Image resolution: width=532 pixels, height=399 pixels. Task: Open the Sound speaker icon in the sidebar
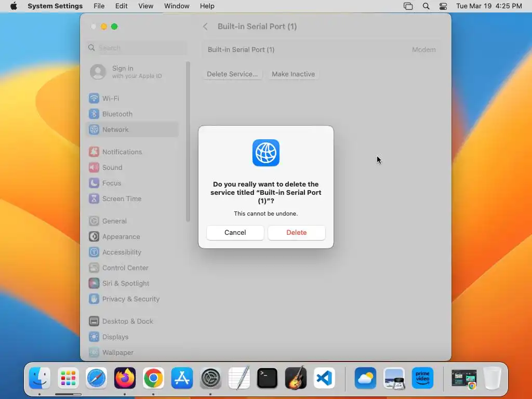pyautogui.click(x=94, y=168)
